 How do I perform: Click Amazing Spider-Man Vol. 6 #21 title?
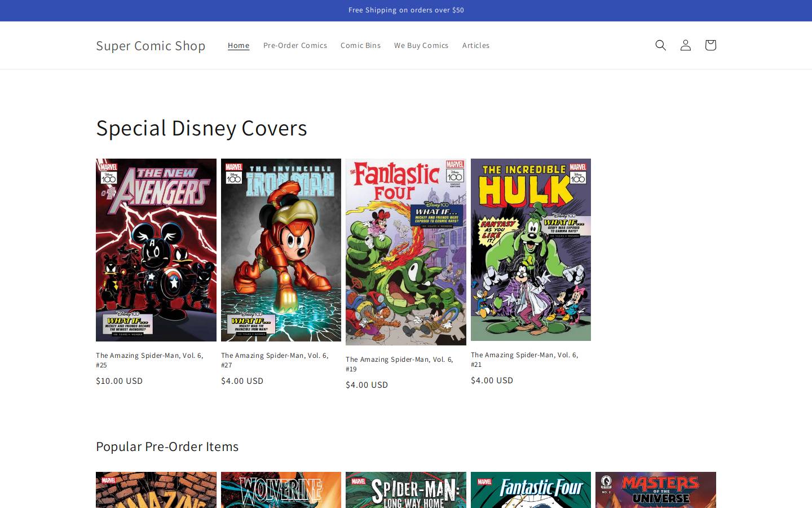(x=524, y=360)
